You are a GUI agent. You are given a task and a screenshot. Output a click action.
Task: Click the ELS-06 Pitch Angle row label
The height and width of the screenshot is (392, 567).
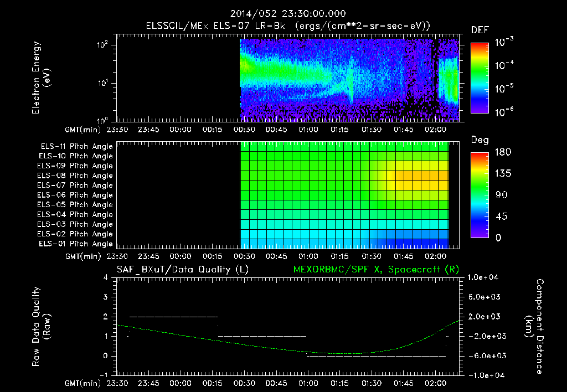point(75,195)
